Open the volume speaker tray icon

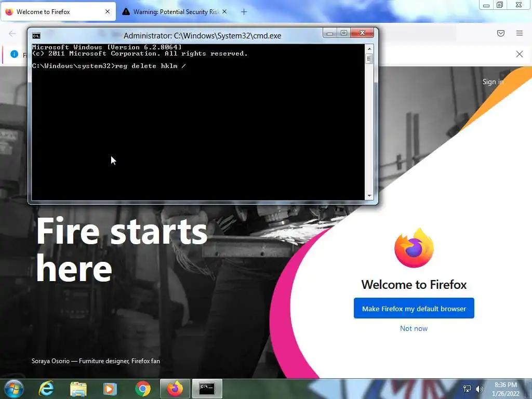[480, 389]
